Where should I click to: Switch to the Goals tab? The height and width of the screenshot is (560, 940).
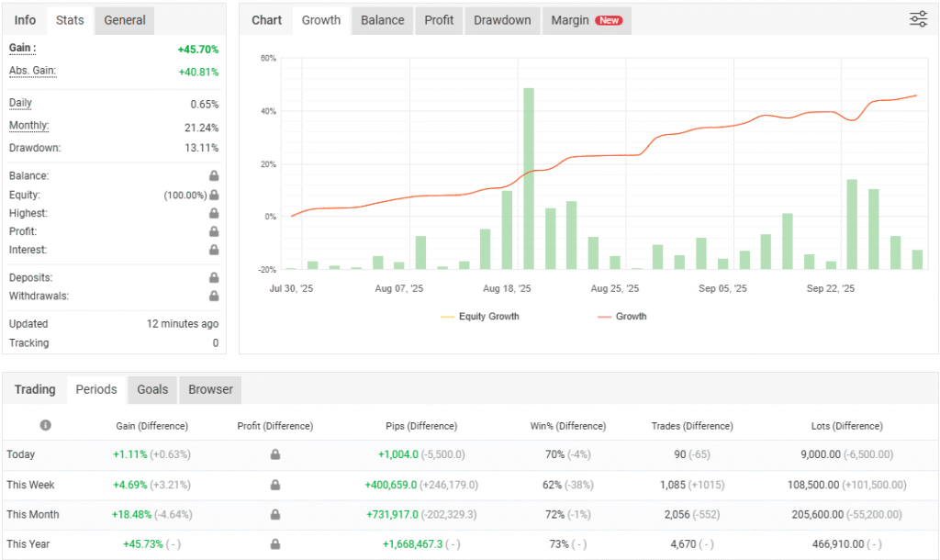pos(152,389)
